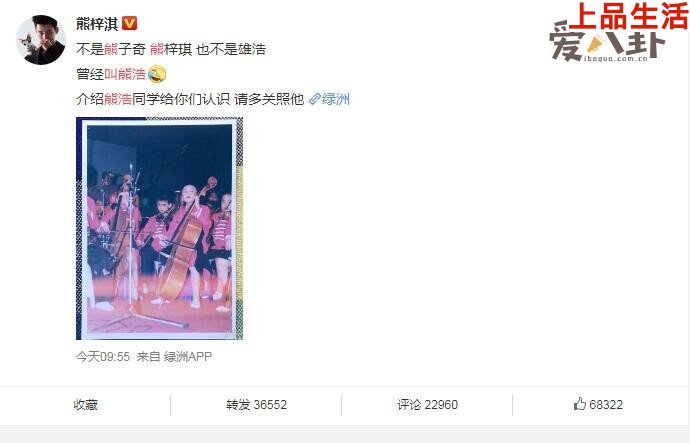Image resolution: width=690 pixels, height=443 pixels.
Task: Open the 熊梓淇 username link
Action: point(97,23)
